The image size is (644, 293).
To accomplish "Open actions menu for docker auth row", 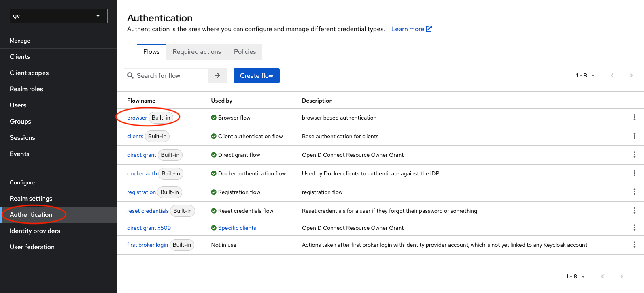I will (x=634, y=173).
